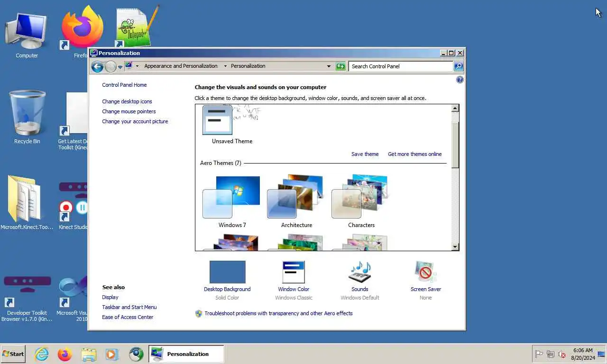The height and width of the screenshot is (364, 607).
Task: Click the theme list scrollbar thumb
Action: point(455,144)
